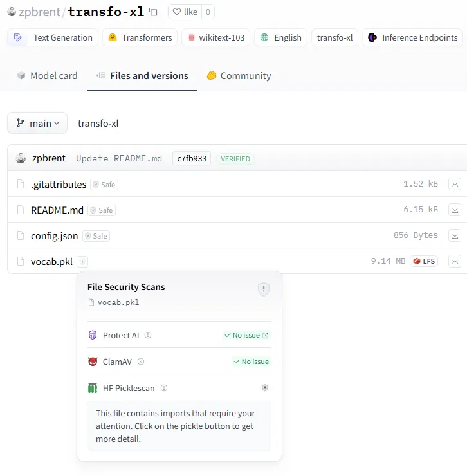
Task: Select the ClamAV No issue result
Action: click(x=251, y=362)
